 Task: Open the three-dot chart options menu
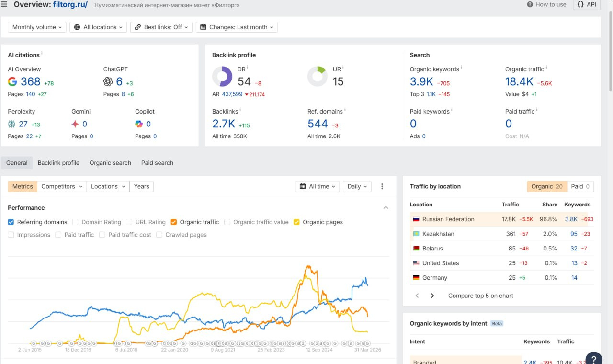pyautogui.click(x=382, y=186)
